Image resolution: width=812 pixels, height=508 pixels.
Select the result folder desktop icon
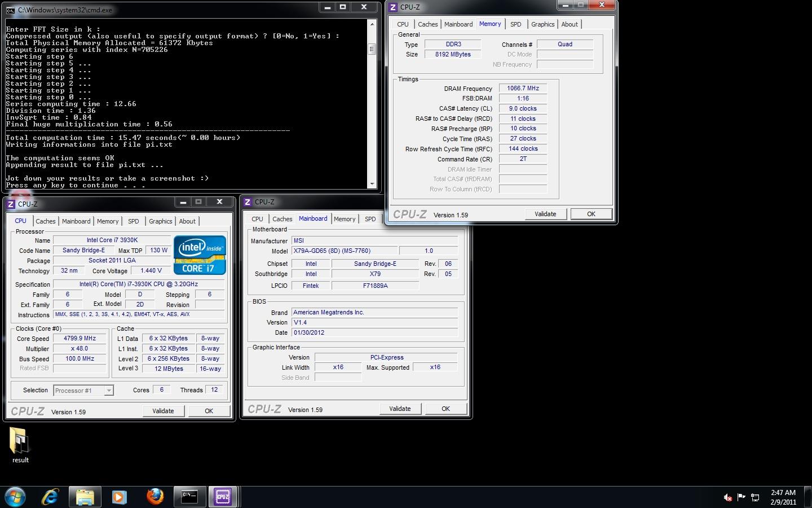click(x=20, y=445)
